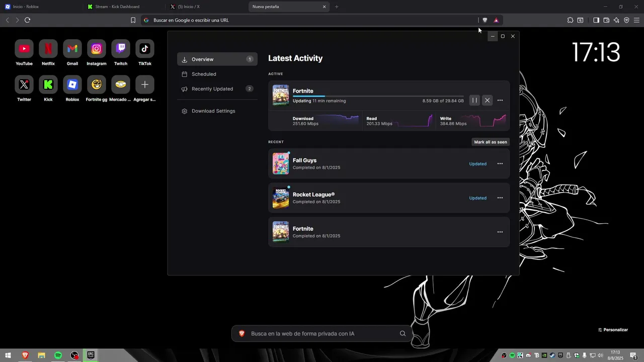Open File Explorer from the taskbar
Viewport: 644px width, 362px height.
click(41, 355)
